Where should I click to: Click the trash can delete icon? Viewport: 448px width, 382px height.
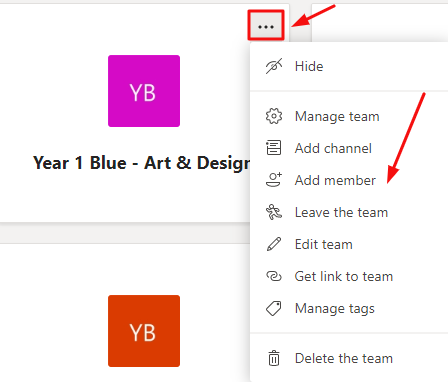click(274, 358)
